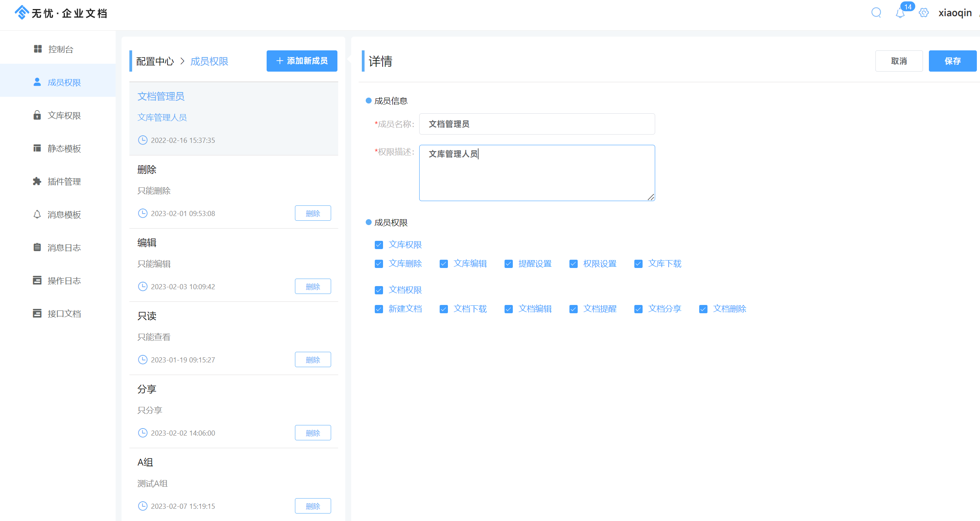Open 接口文档 in the sidebar

[58, 313]
